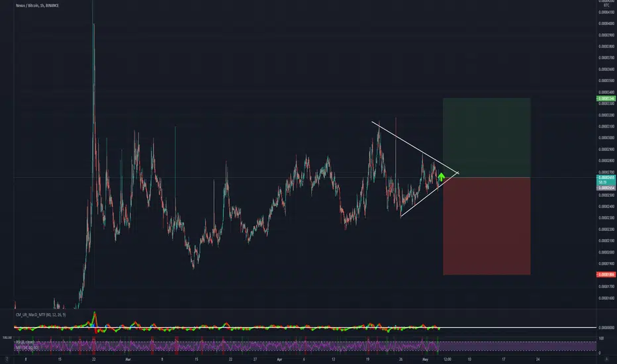Click the 12:00 label on time axis
The image size is (617, 364).
pos(448,359)
